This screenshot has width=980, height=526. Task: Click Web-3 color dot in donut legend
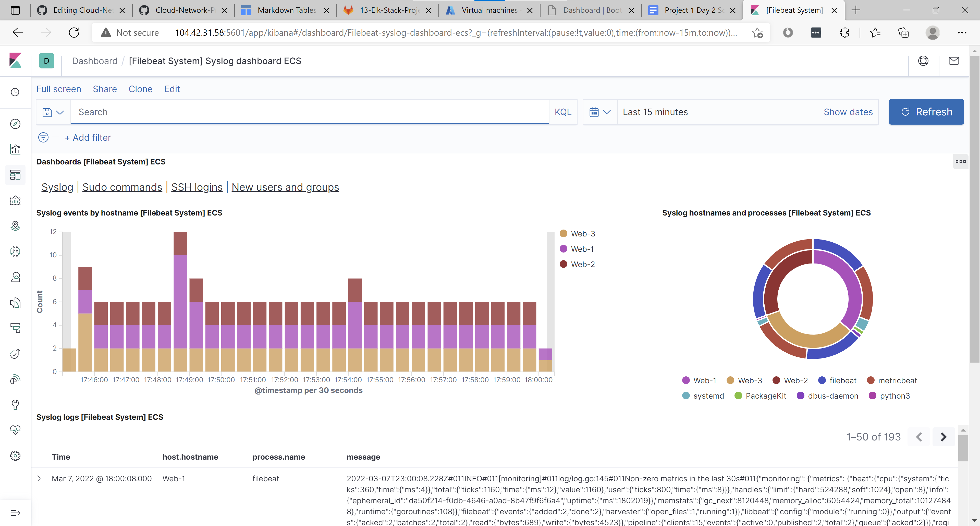[730, 380]
